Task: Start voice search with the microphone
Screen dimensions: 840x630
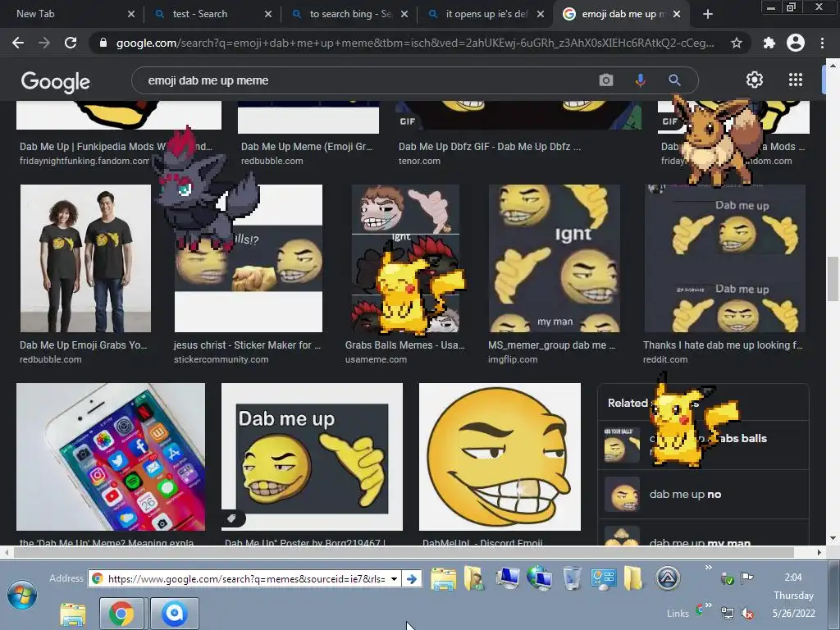Action: point(640,80)
